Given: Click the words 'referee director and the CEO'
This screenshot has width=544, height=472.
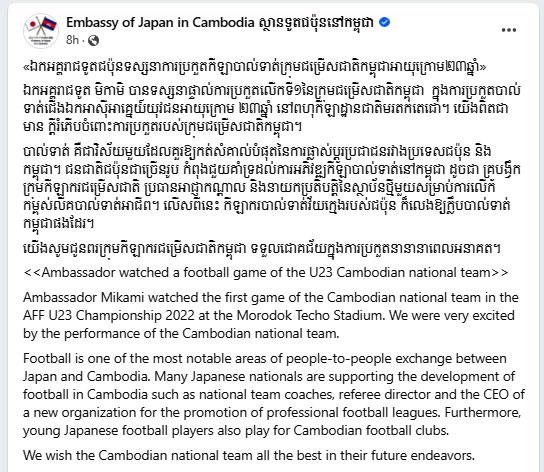Looking at the screenshot, I should [424, 395].
